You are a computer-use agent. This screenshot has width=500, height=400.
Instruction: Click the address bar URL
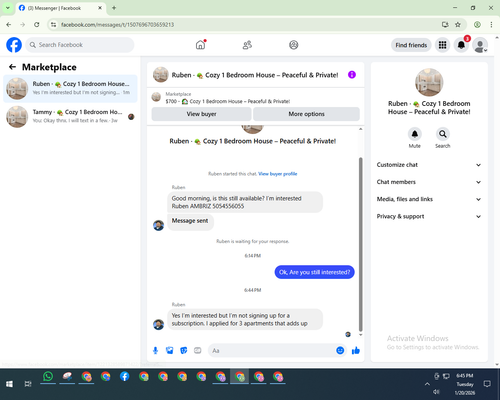click(x=118, y=25)
